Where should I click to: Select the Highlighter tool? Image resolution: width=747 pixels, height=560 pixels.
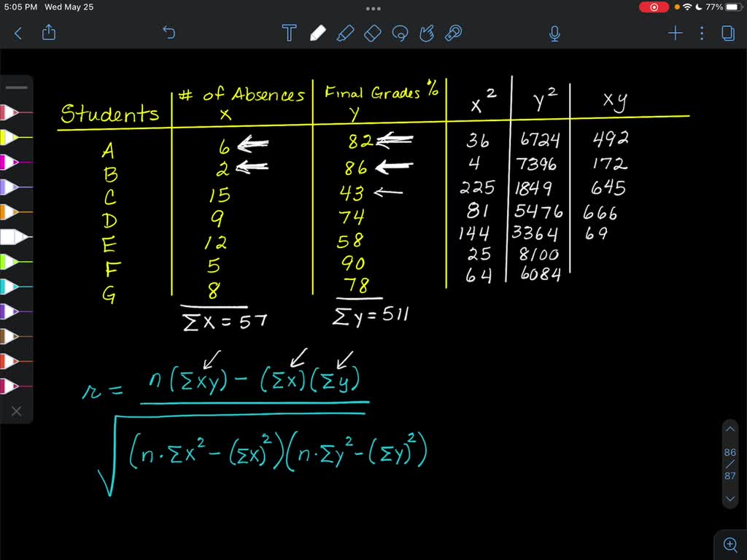[x=345, y=33]
